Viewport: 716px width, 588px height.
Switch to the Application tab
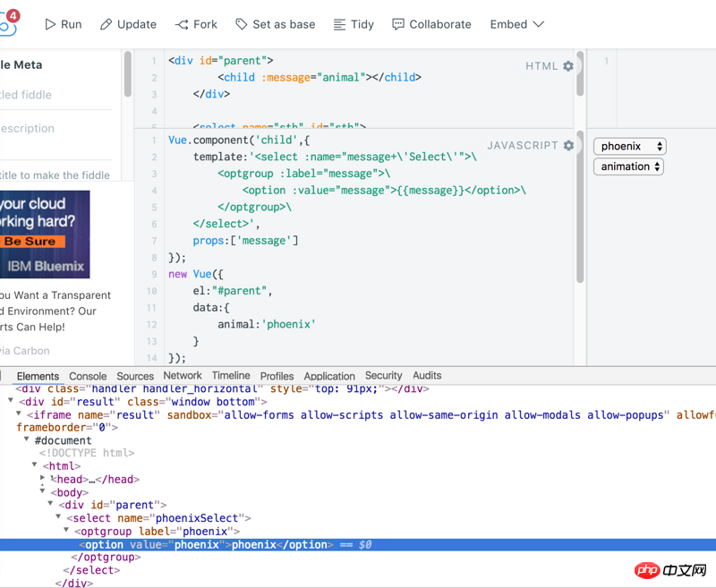point(329,376)
